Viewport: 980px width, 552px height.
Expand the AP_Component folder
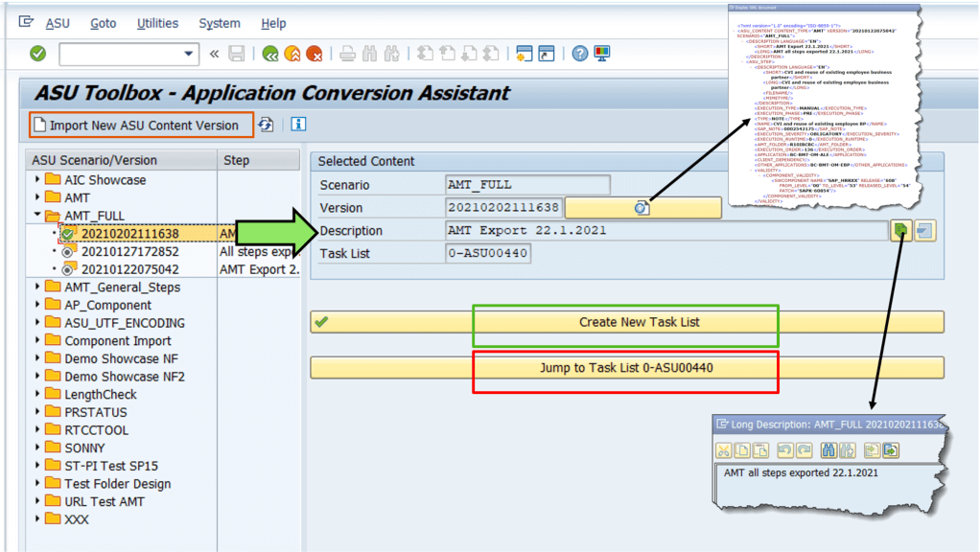tap(37, 305)
